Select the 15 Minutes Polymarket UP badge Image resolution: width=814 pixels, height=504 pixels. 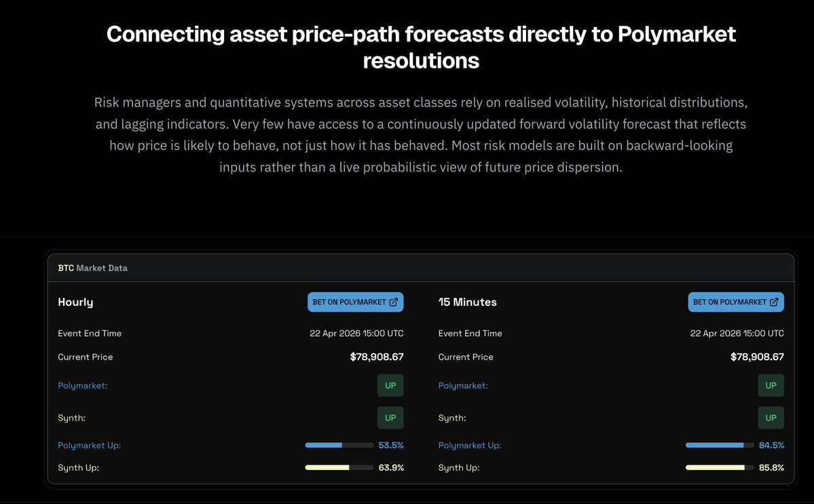point(771,386)
